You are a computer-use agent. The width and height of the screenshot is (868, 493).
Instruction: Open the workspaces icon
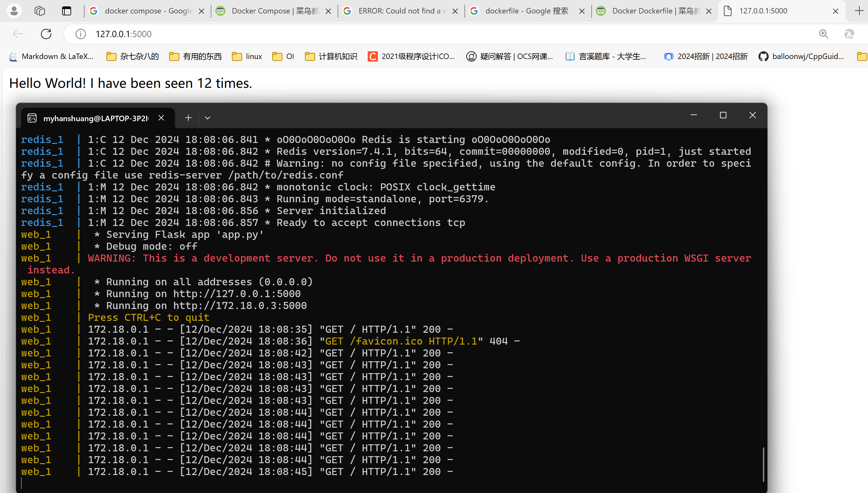[40, 11]
